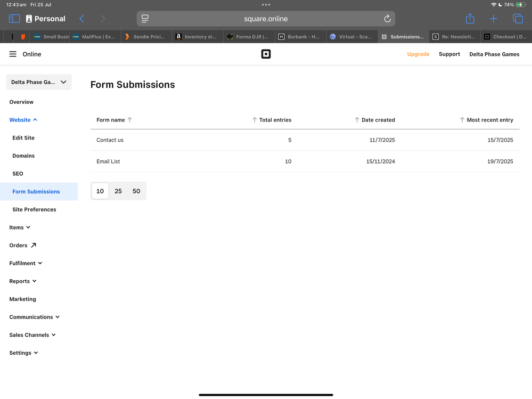Open the Safari share sheet icon
Screen dimensions: 532x399
[x=470, y=19]
